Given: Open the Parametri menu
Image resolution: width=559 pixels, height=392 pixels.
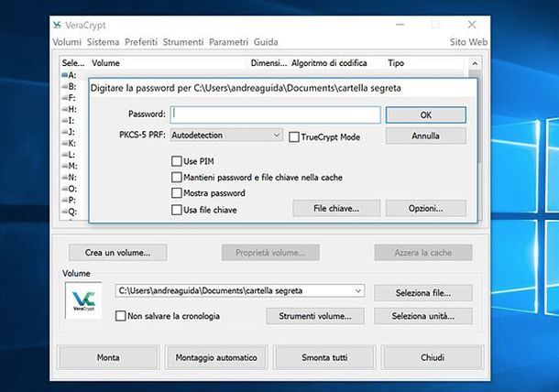Looking at the screenshot, I should click(228, 42).
